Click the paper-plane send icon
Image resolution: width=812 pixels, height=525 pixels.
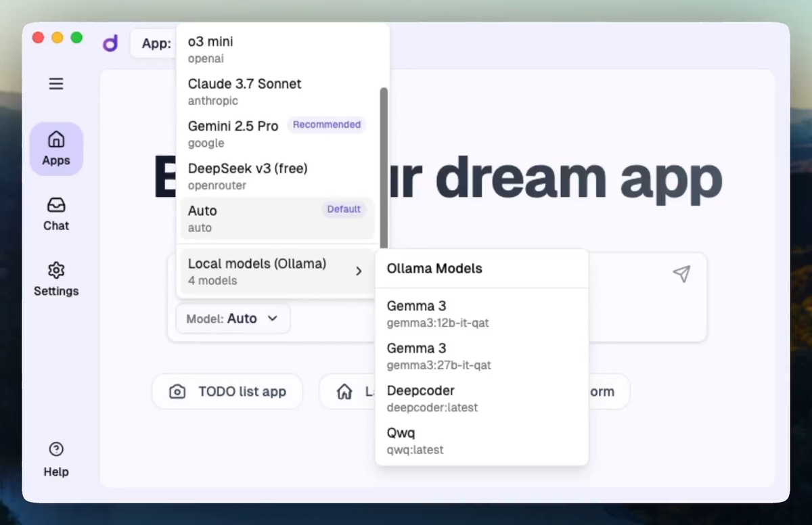[x=681, y=273]
